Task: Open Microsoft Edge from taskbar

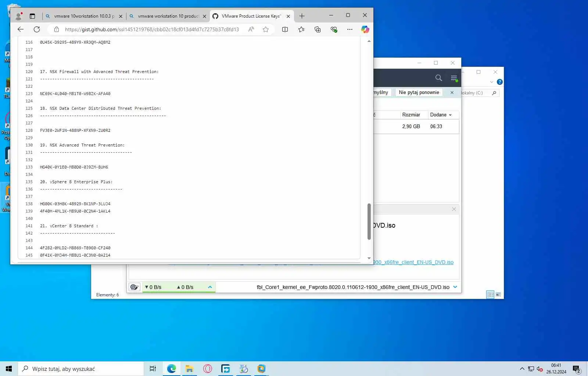Action: (x=171, y=369)
